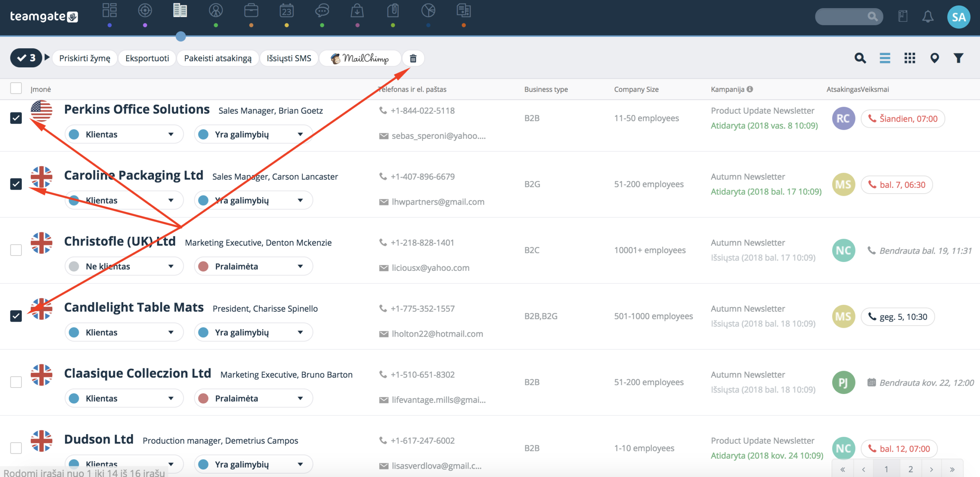Open the products bag icon
This screenshot has height=477, width=980.
click(357, 11)
